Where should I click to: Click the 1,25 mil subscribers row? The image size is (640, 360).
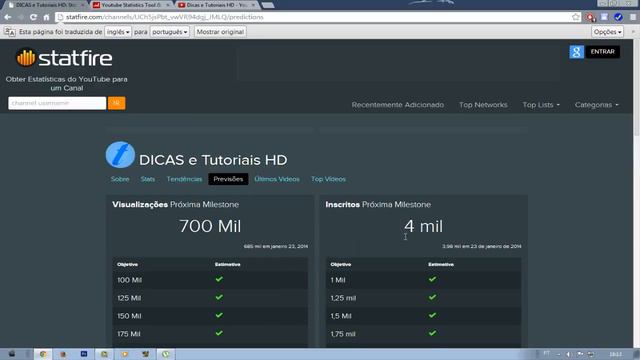[x=423, y=298]
